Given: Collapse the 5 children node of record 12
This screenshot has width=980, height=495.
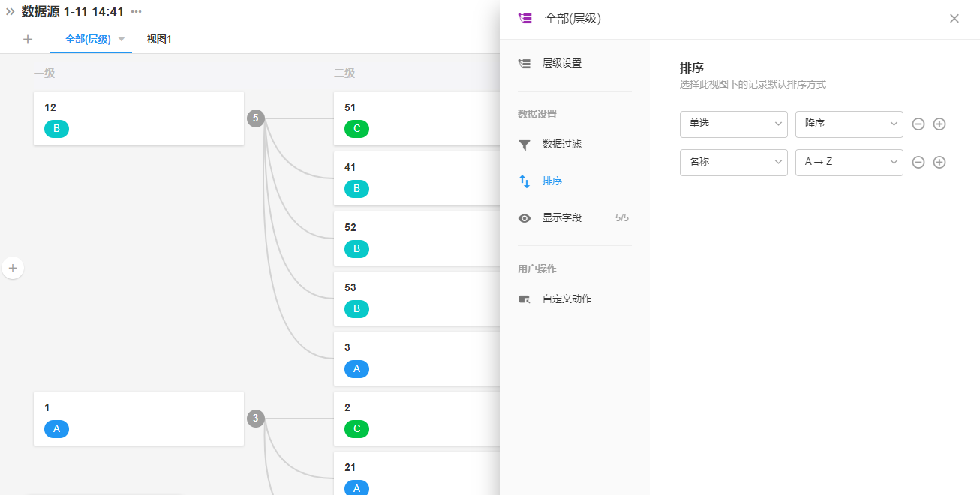Looking at the screenshot, I should tap(256, 118).
